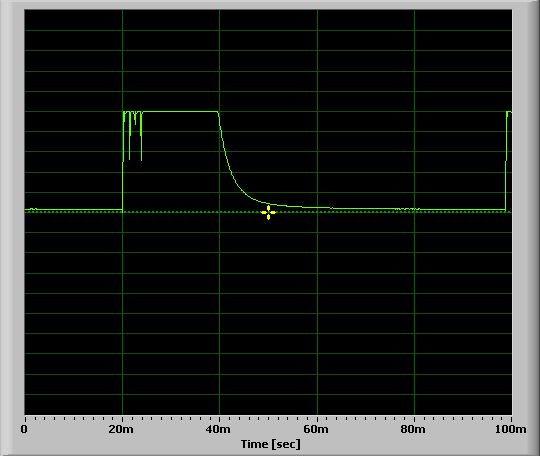
Task: Click the "0" time axis origin label
Action: coord(24,429)
